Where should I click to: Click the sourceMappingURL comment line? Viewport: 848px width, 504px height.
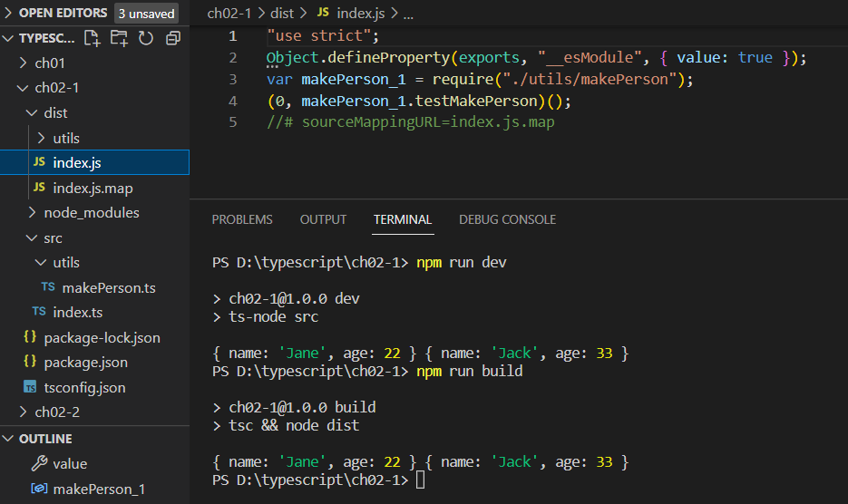click(411, 121)
